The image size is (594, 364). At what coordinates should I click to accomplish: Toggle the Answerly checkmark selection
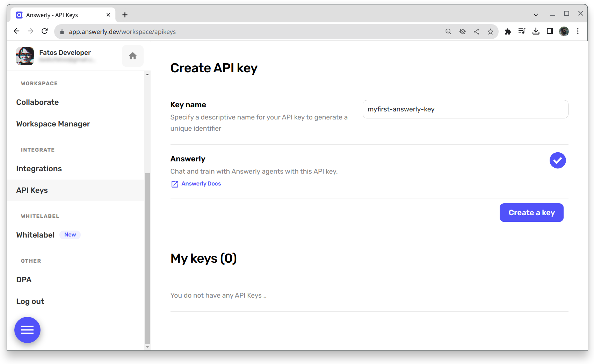click(557, 160)
